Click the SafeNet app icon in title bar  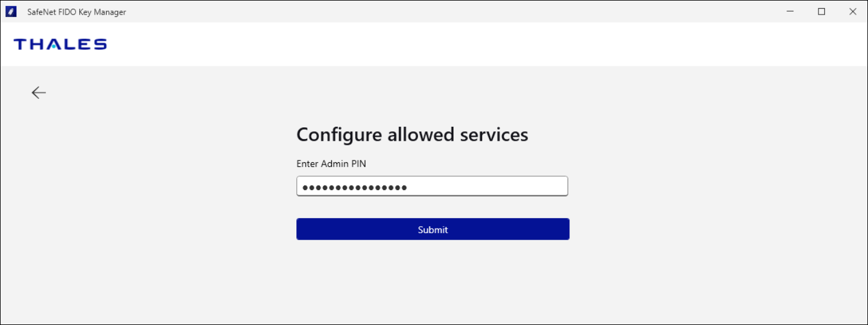[10, 12]
